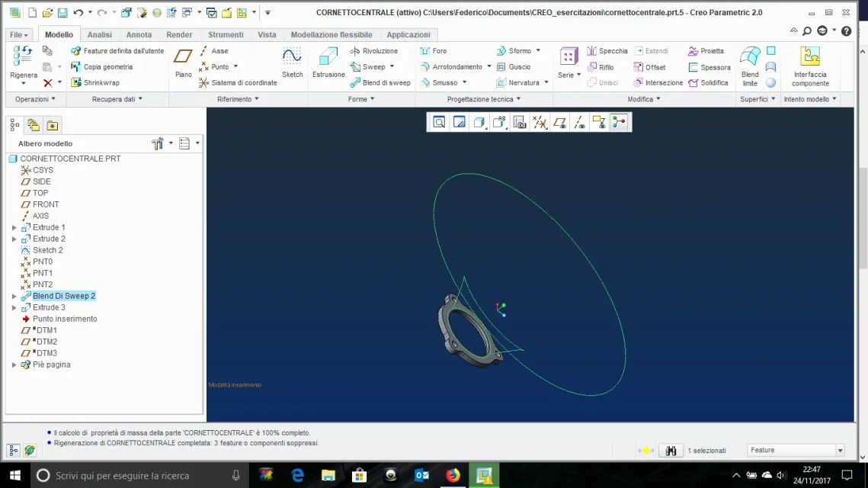Click the red X delete icon

point(48,83)
